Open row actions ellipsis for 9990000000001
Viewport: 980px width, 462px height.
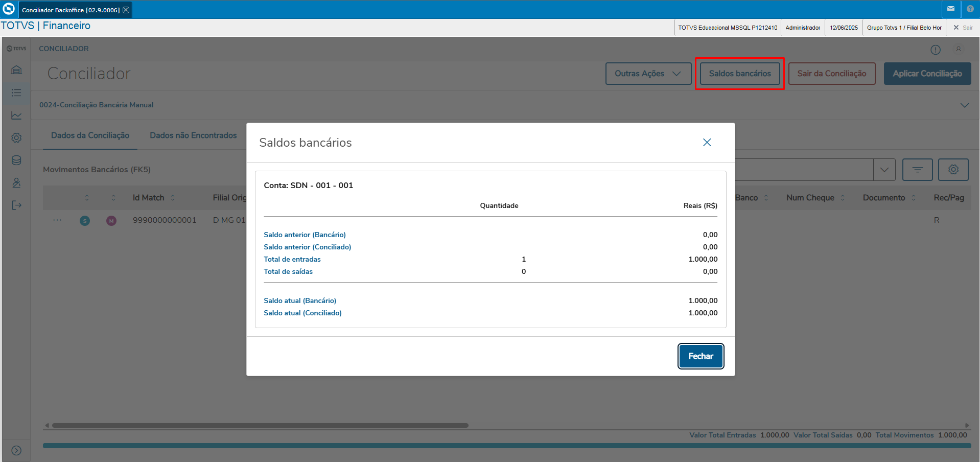pos(57,220)
